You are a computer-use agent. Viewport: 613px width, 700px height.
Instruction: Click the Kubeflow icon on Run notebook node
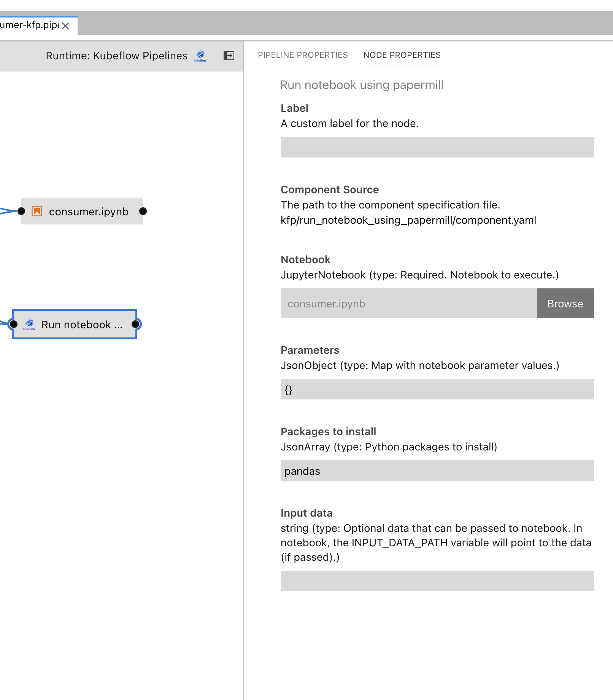[x=30, y=324]
